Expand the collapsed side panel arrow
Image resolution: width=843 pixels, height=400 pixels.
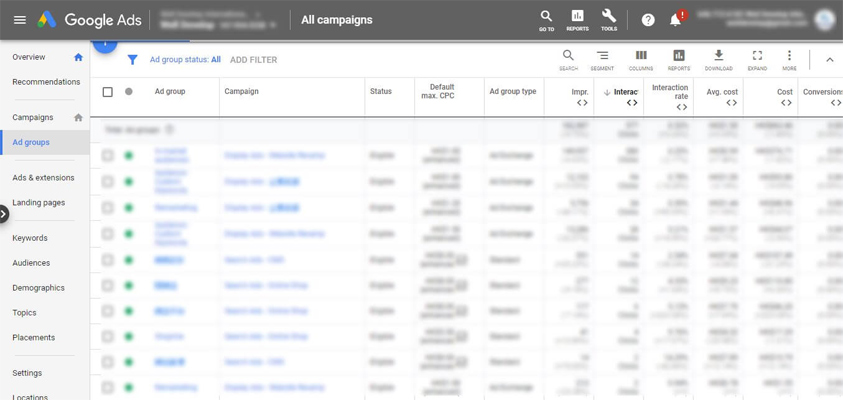[4, 213]
